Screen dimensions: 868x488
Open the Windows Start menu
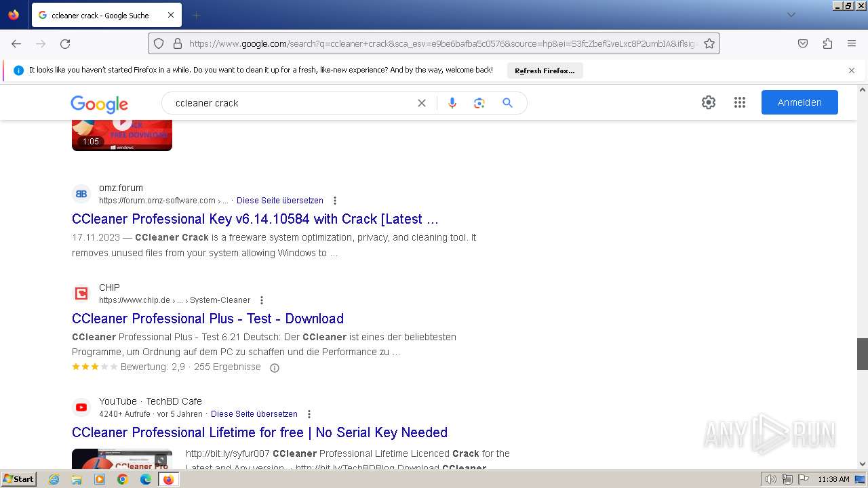coord(18,479)
